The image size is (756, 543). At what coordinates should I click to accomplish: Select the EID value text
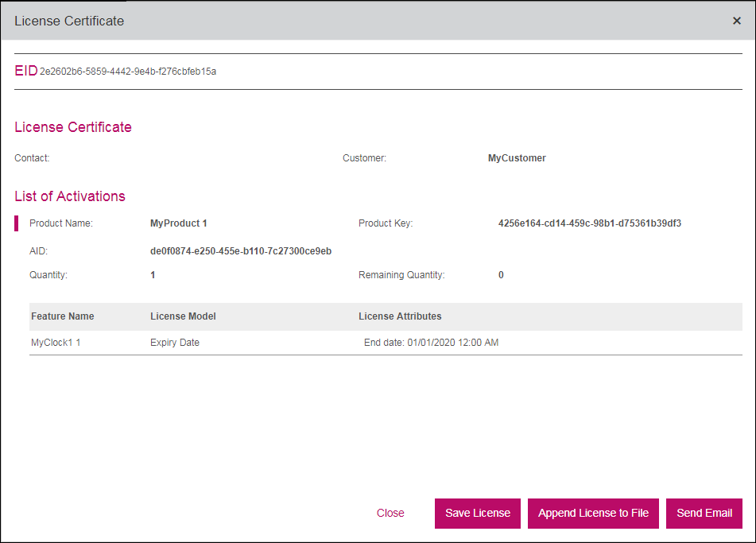[x=128, y=72]
